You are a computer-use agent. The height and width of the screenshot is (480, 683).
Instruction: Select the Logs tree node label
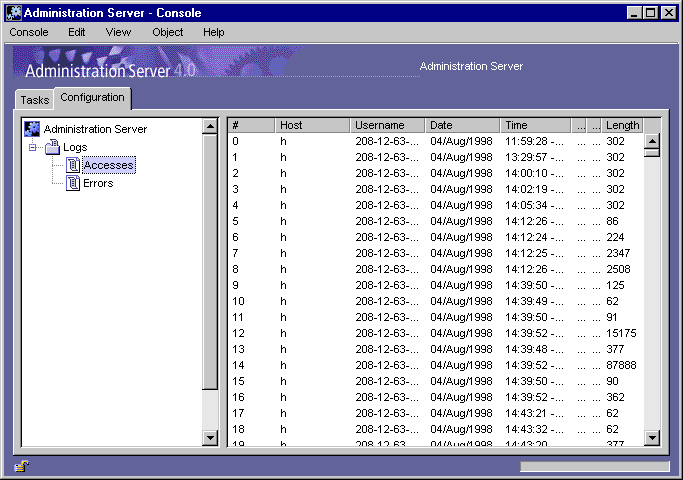[x=75, y=147]
